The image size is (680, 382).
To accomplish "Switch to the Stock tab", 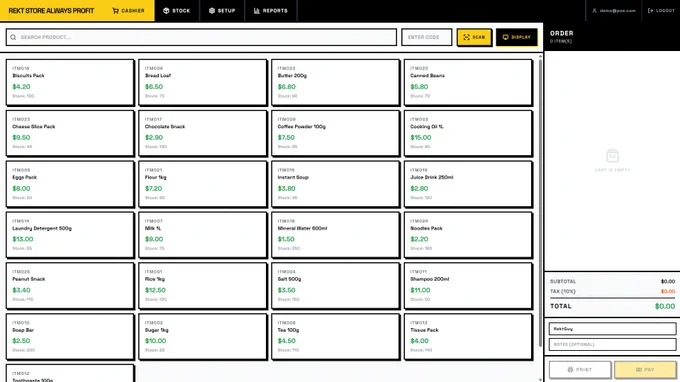I will click(x=177, y=11).
